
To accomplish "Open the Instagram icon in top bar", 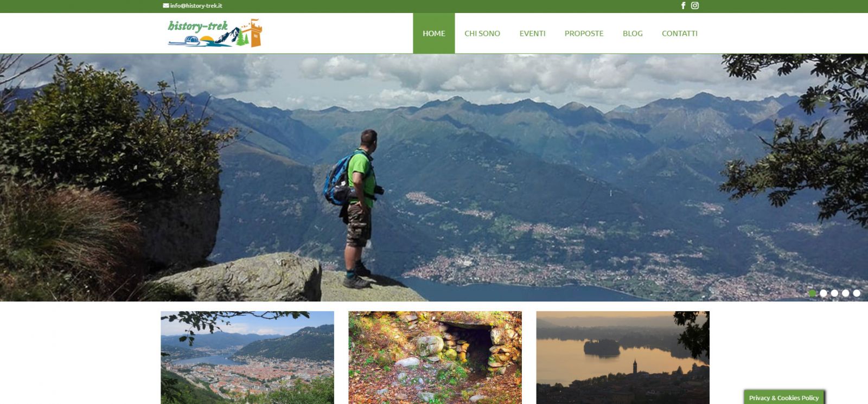I will click(x=695, y=5).
